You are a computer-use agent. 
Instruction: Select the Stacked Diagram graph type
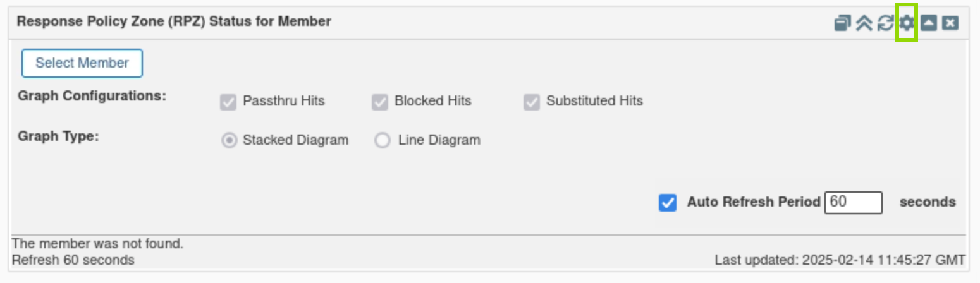pyautogui.click(x=230, y=140)
